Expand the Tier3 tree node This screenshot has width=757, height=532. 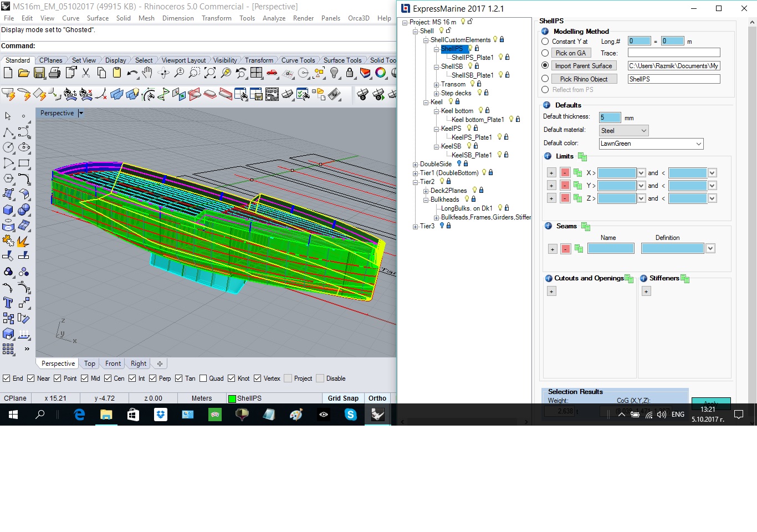pos(415,226)
